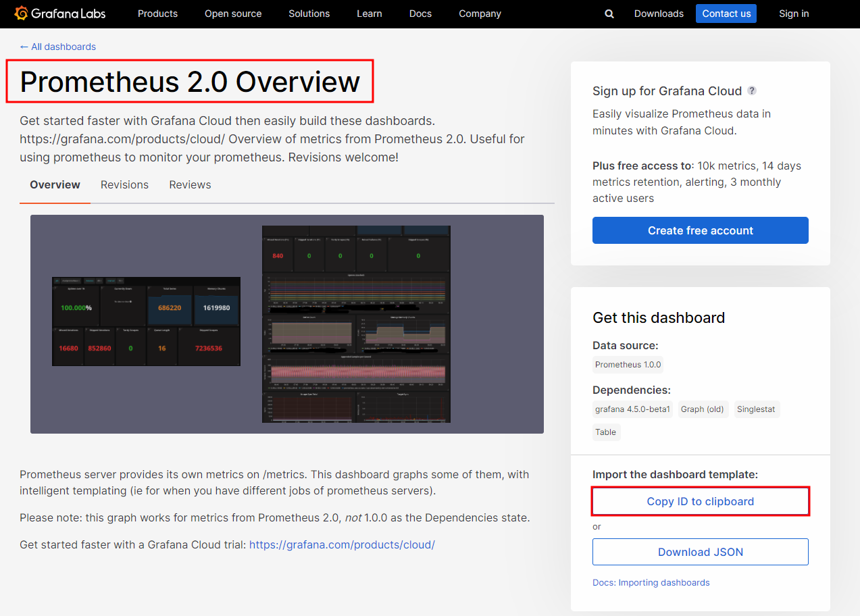Open the tall dashboard graphs screenshot
Screen dimensions: 860x616
point(356,324)
